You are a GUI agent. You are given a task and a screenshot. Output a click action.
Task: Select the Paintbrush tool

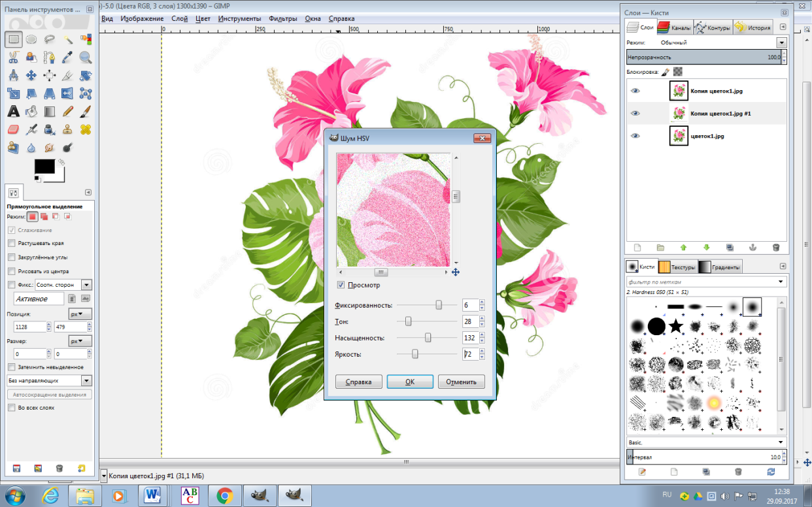tap(85, 112)
